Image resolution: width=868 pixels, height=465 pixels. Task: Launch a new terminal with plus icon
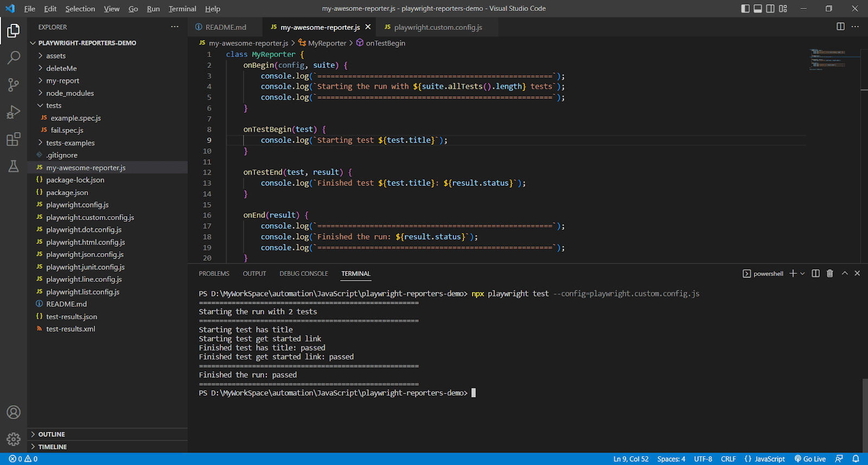point(793,273)
